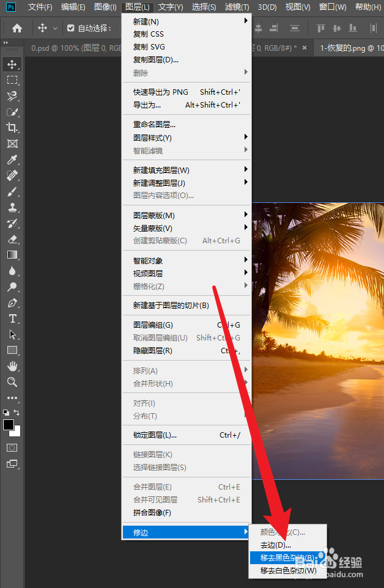Open the Edit Toolbar three-dots menu
This screenshot has width=384, height=588.
(12, 398)
